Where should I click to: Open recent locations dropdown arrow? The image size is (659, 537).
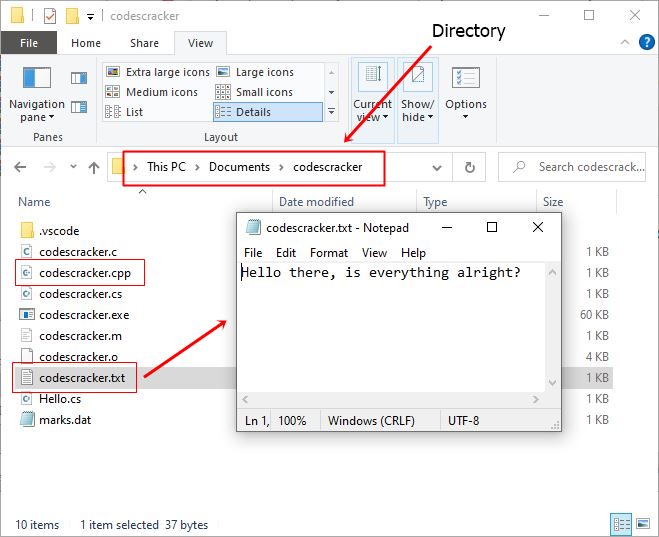74,167
